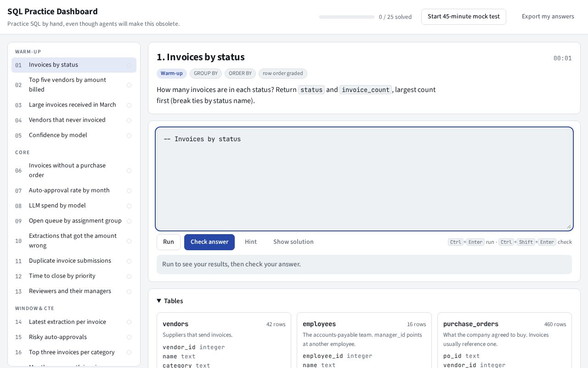588x368 pixels.
Task: Click the Run button
Action: (x=169, y=242)
